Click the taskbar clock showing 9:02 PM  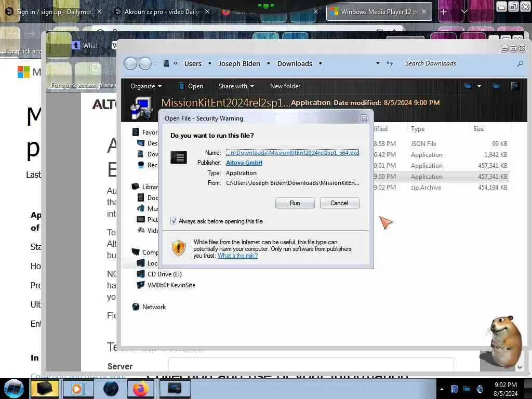point(506,389)
